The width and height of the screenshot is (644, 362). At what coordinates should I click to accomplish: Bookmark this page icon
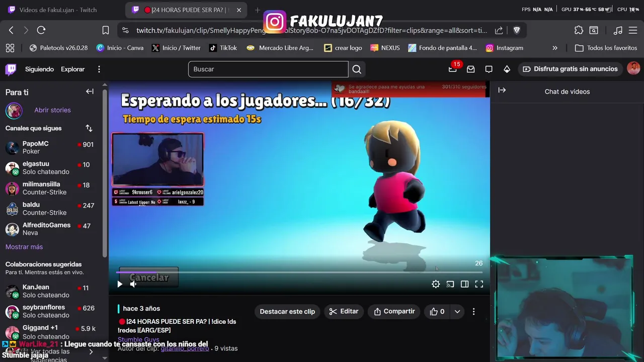(x=106, y=30)
